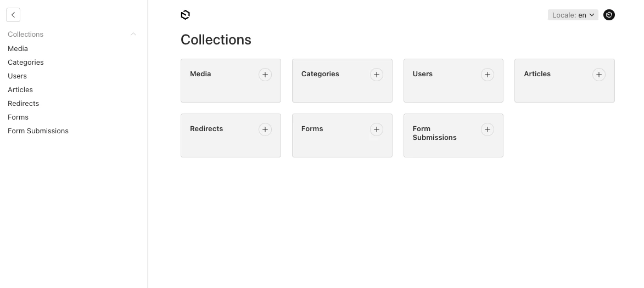Viewport: 644px width, 288px height.
Task: Add new Redirect using plus icon
Action: point(265,129)
